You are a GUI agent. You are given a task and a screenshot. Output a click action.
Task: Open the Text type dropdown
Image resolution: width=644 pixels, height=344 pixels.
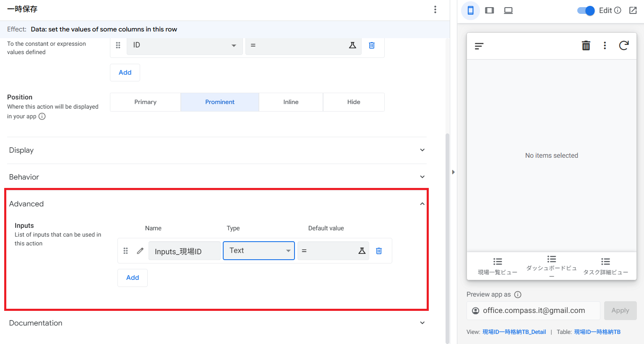coord(259,250)
